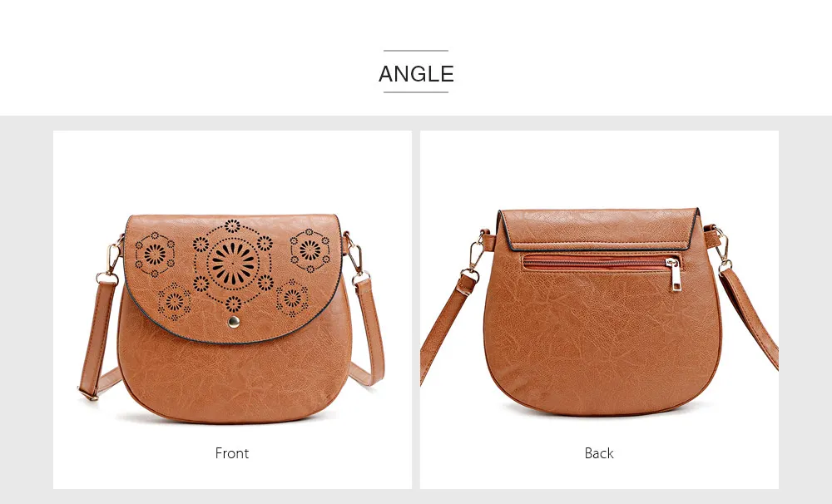The height and width of the screenshot is (504, 832).
Task: Click the right gold clasp on back bag
Action: pyautogui.click(x=722, y=249)
